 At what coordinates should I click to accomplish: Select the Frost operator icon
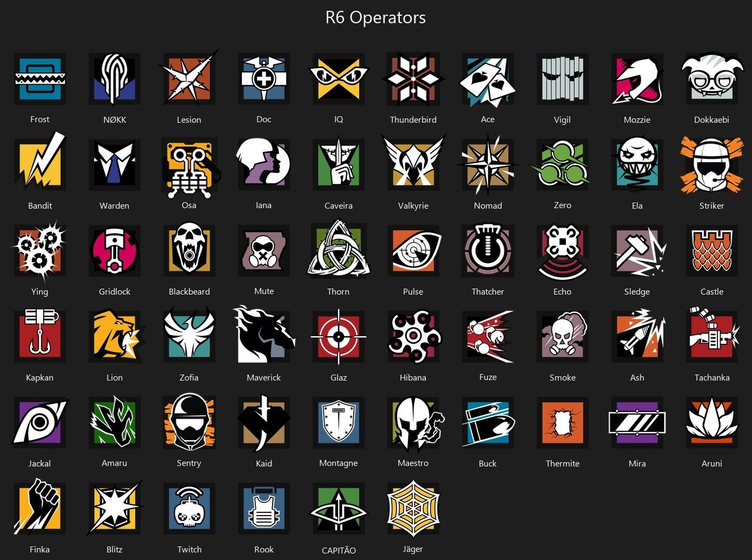point(40,79)
